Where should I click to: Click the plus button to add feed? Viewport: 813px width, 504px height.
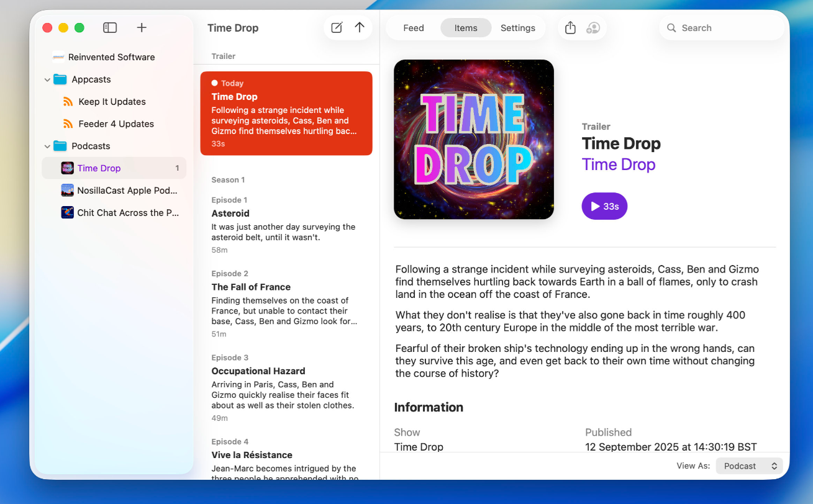tap(142, 27)
